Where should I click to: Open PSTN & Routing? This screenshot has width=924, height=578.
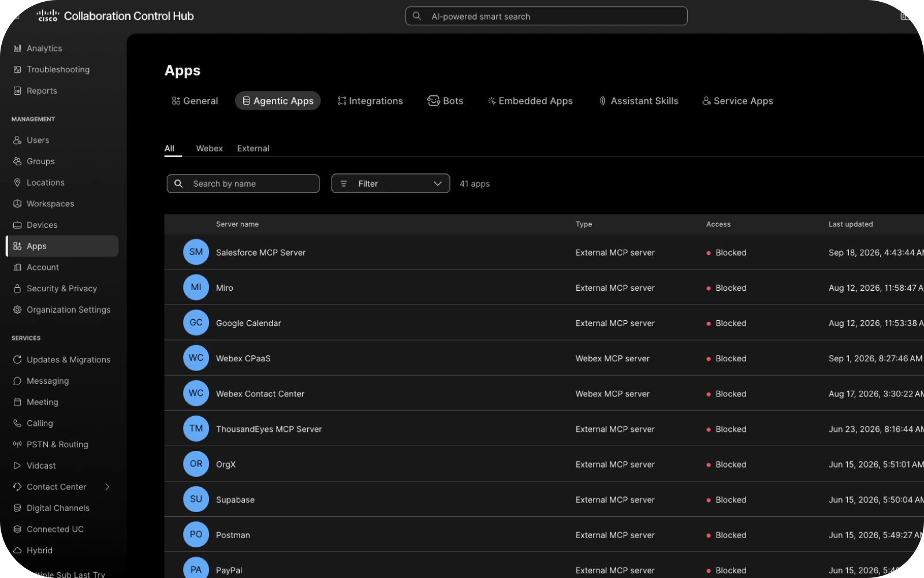(x=51, y=444)
